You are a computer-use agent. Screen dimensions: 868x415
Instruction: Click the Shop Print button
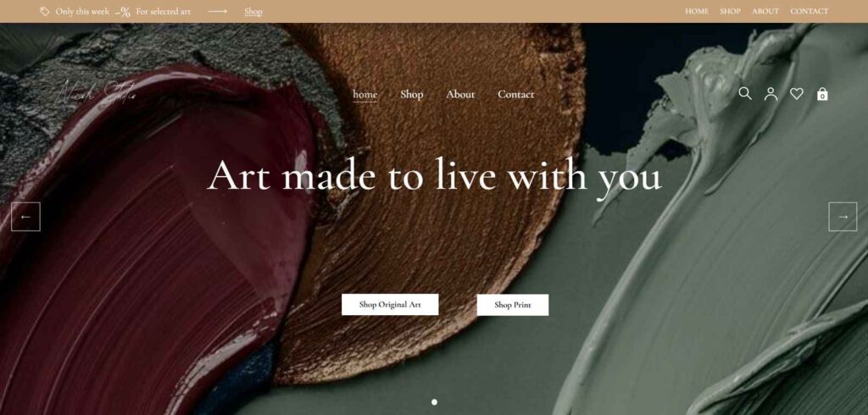point(513,305)
